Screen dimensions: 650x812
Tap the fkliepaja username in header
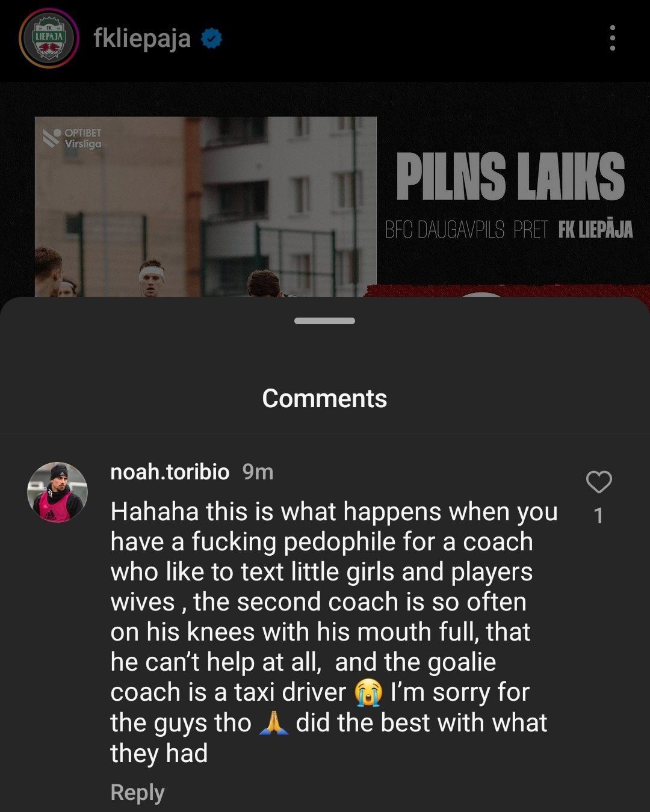[142, 38]
